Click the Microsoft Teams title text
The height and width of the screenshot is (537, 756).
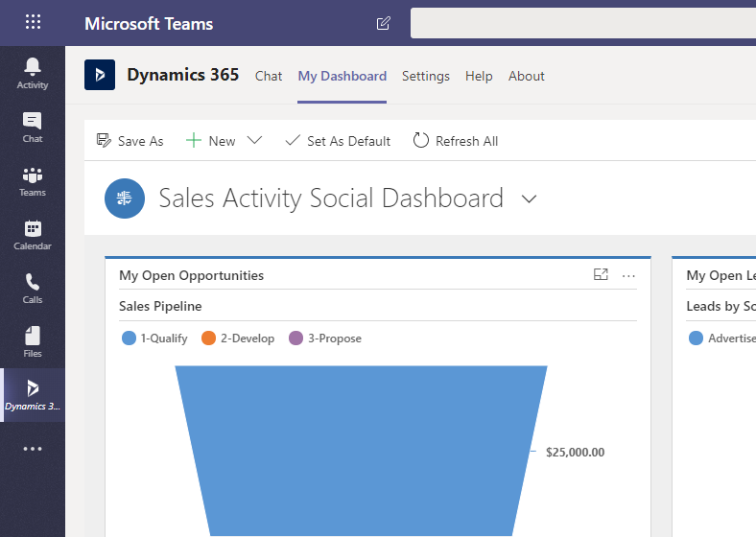(x=149, y=24)
